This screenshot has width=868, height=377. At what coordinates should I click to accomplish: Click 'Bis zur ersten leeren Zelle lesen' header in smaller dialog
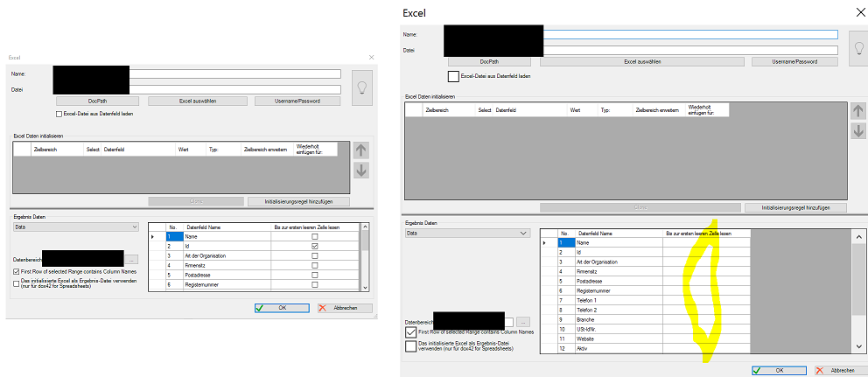315,227
